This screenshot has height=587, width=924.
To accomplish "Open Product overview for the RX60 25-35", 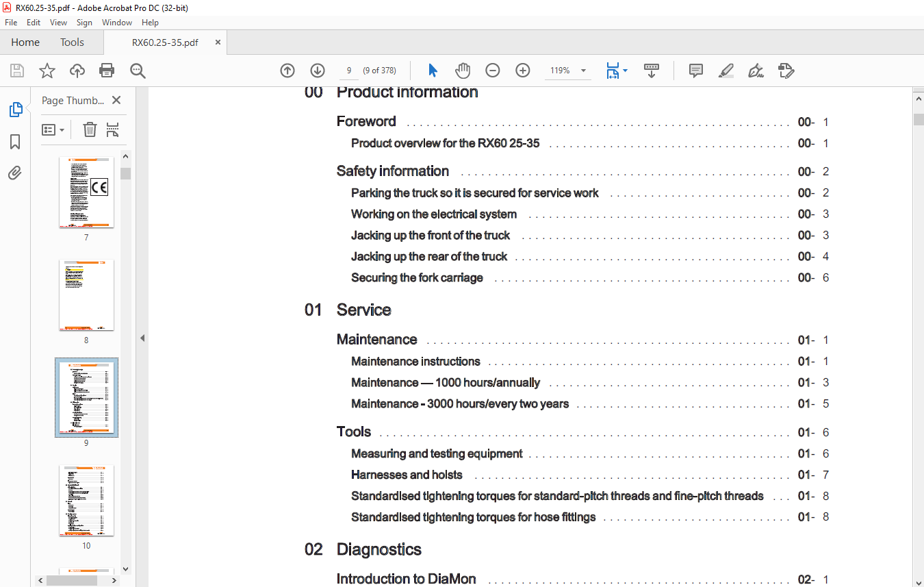I will (x=446, y=143).
